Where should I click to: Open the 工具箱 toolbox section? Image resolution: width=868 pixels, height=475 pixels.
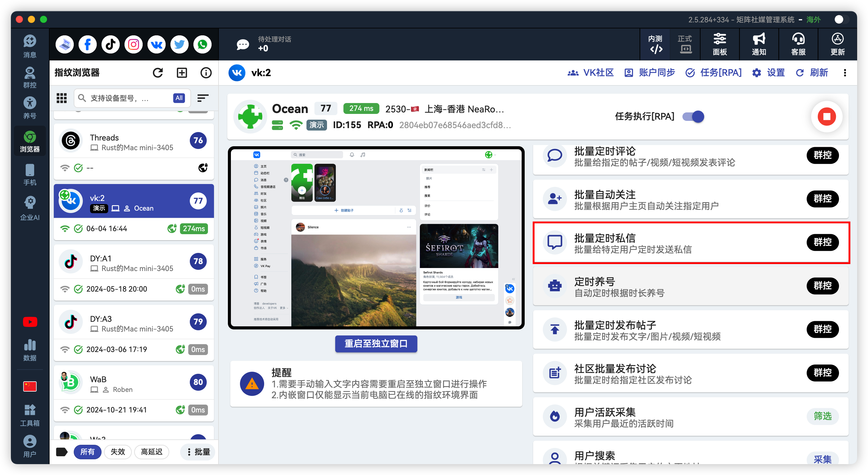click(x=30, y=415)
